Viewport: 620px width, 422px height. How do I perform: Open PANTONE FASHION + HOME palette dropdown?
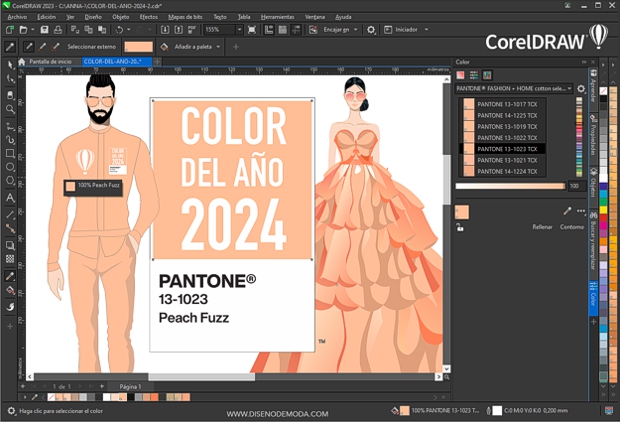tap(514, 89)
